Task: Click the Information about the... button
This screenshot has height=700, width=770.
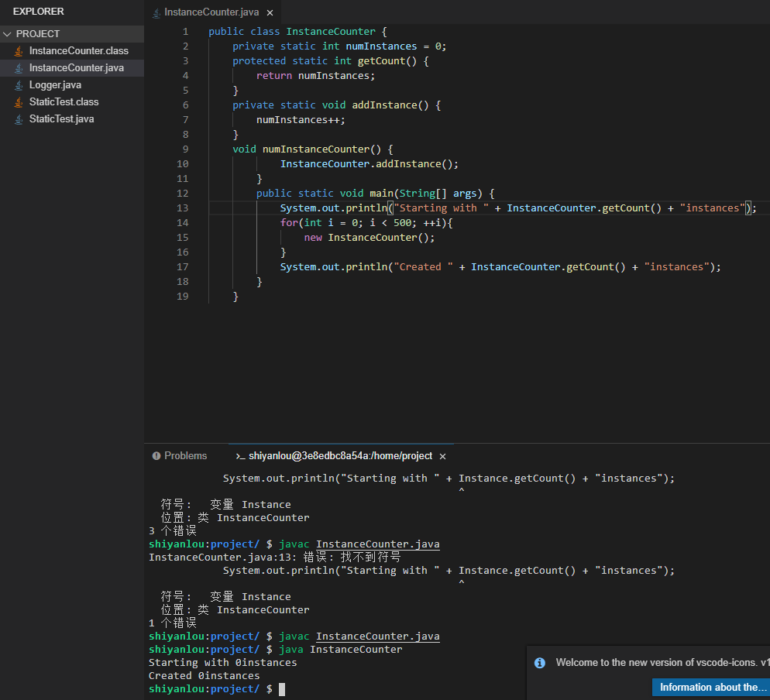Action: tap(710, 688)
